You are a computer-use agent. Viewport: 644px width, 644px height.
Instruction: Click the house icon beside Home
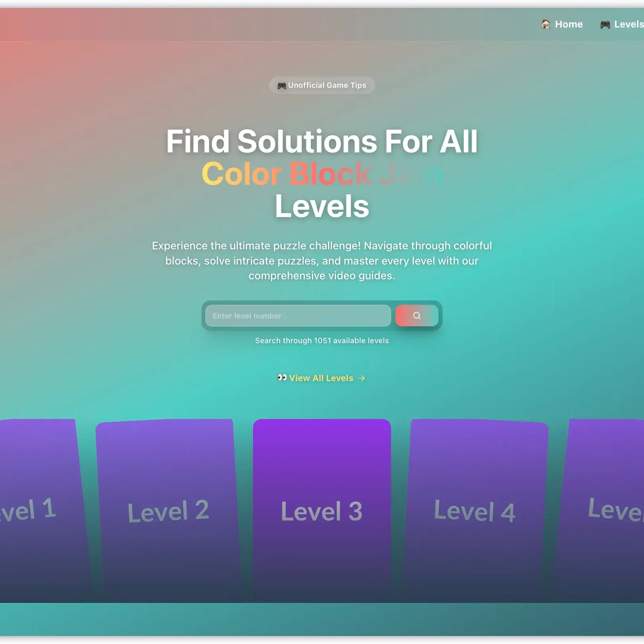click(x=545, y=24)
